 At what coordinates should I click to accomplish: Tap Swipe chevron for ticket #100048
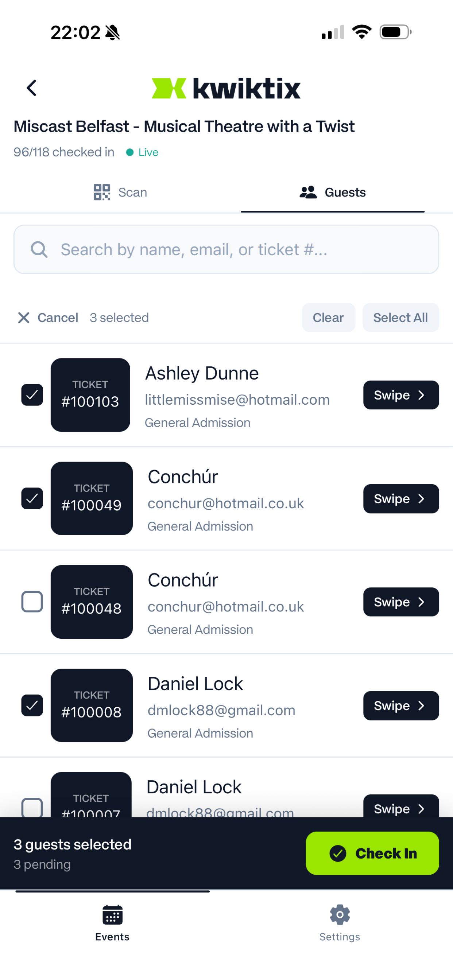[421, 602]
